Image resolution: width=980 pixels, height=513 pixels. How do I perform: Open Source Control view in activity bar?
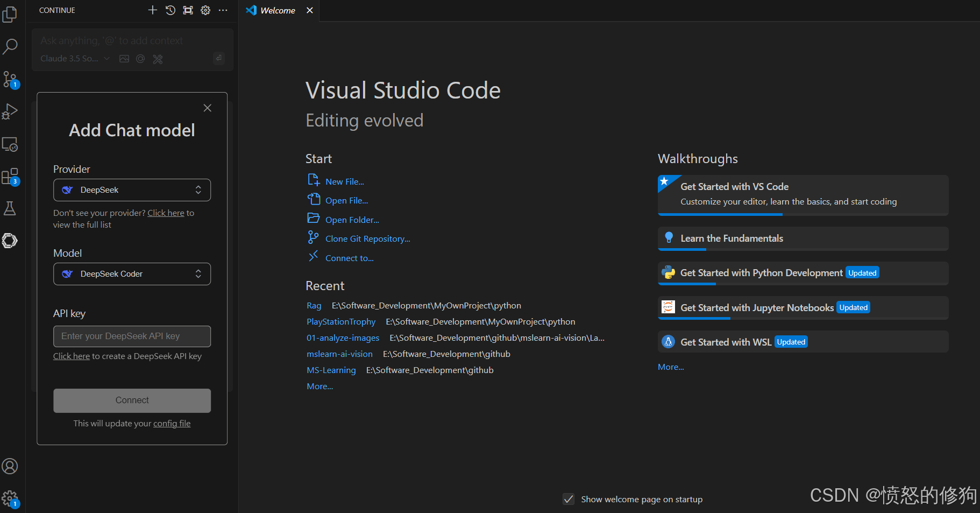(x=10, y=80)
